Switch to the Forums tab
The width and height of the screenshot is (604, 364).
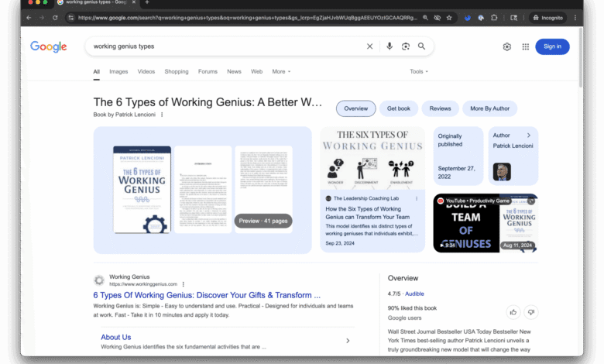click(208, 72)
